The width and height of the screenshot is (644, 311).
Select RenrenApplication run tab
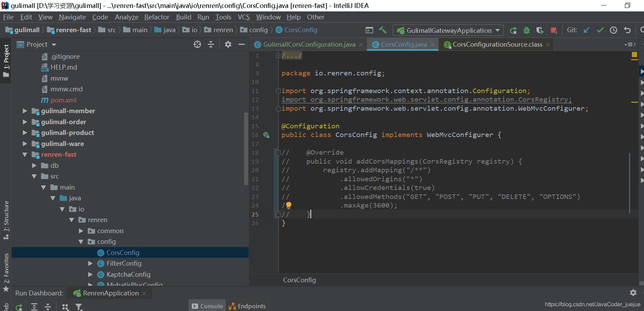[111, 293]
